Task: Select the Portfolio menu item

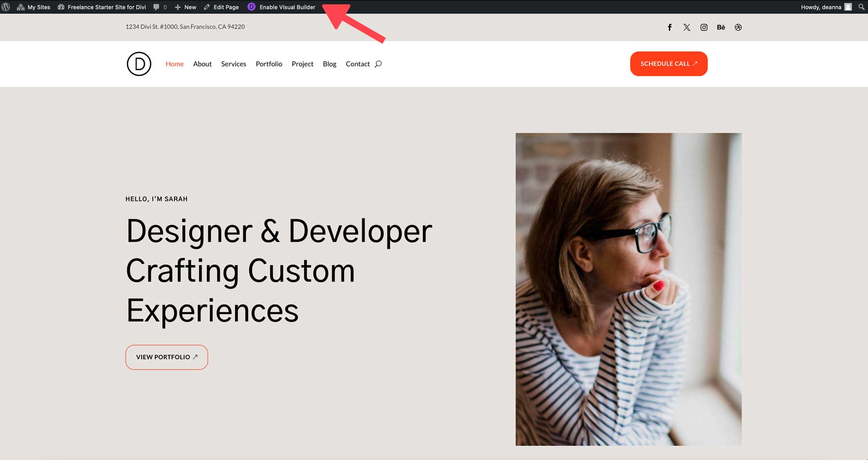Action: click(x=269, y=64)
